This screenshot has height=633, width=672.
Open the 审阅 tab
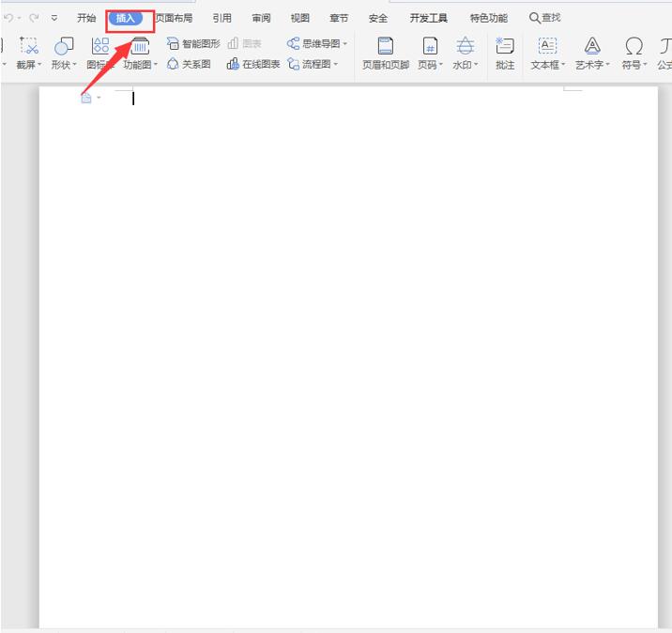tap(261, 18)
